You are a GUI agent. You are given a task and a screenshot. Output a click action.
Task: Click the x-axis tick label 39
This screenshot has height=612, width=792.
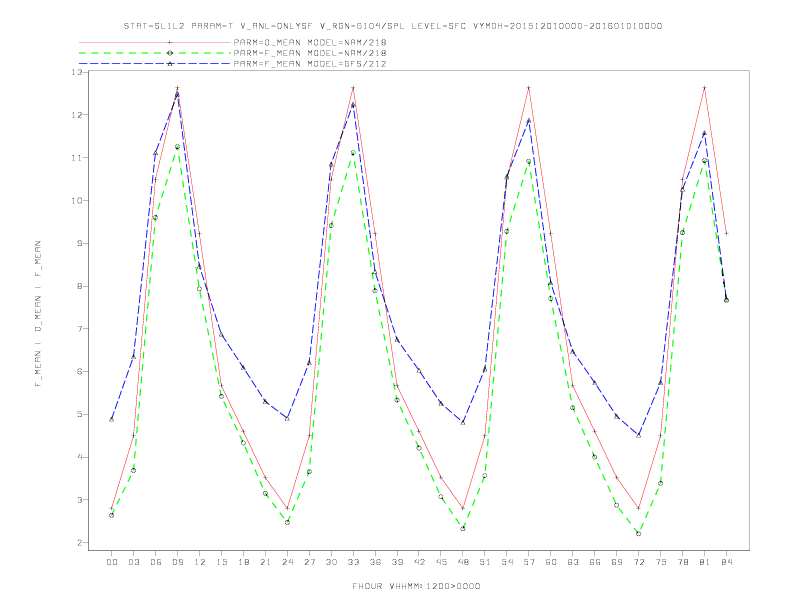[397, 562]
